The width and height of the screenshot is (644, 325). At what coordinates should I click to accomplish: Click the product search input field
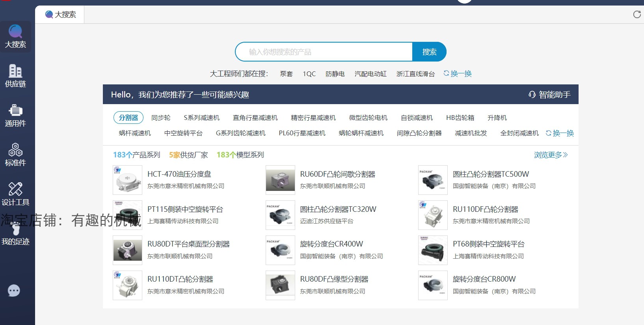click(324, 52)
